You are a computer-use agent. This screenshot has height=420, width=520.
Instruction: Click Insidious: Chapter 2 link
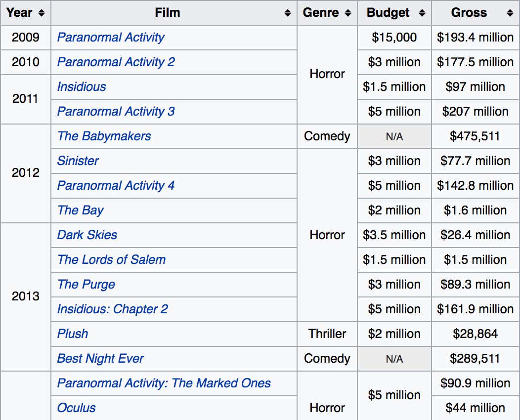[x=112, y=309]
